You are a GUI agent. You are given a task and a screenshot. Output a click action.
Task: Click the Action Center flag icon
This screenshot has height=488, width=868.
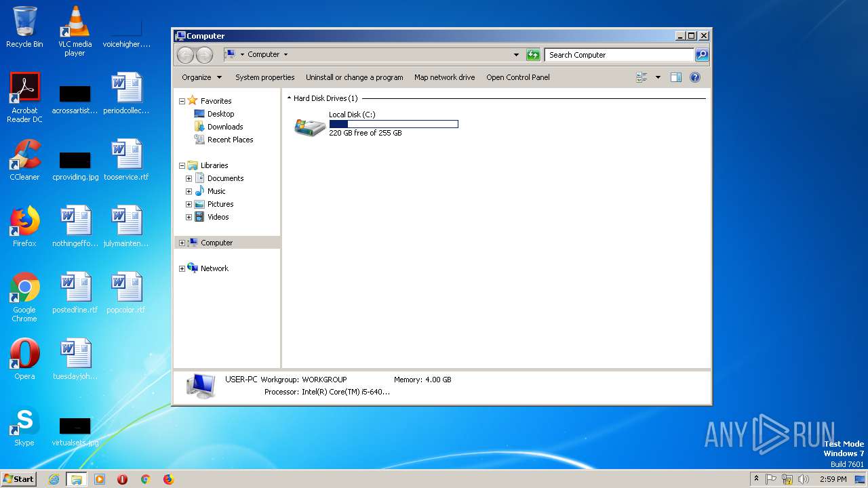point(771,479)
